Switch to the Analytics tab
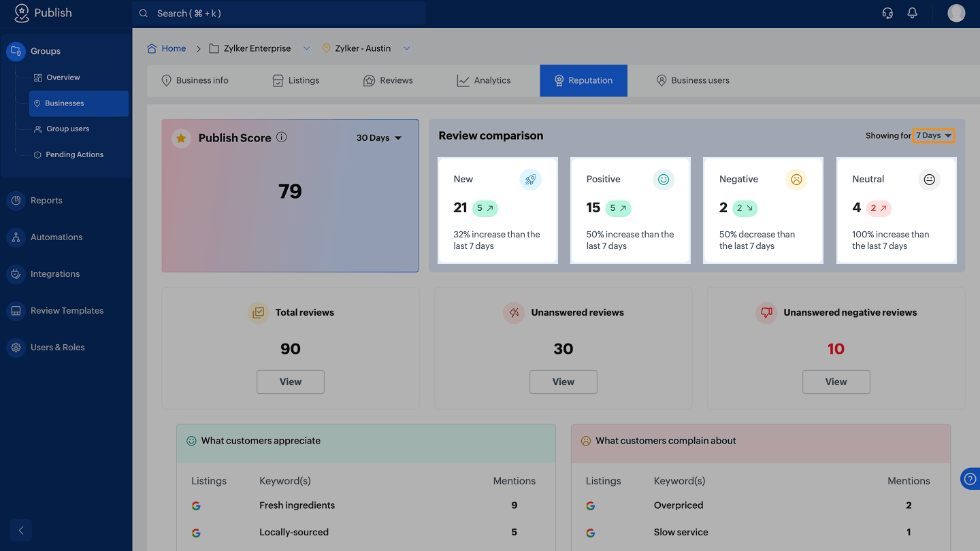 tap(484, 80)
